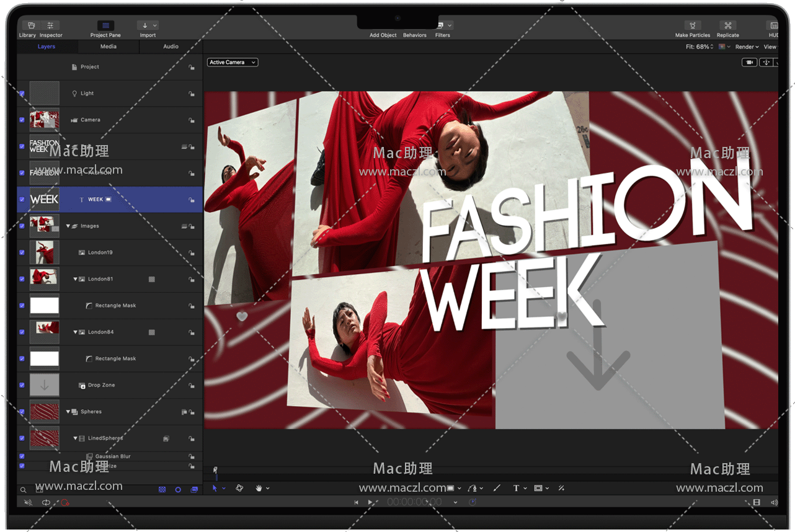795x532 pixels.
Task: Switch to the Audio tab
Action: coord(171,47)
